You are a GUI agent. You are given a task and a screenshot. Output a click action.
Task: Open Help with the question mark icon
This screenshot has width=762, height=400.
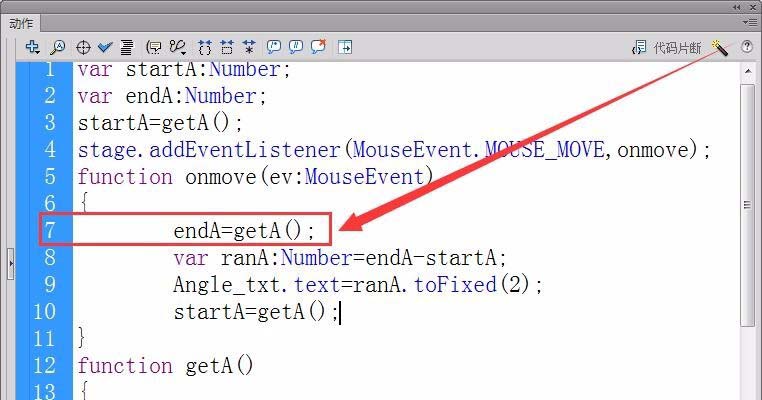[746, 47]
